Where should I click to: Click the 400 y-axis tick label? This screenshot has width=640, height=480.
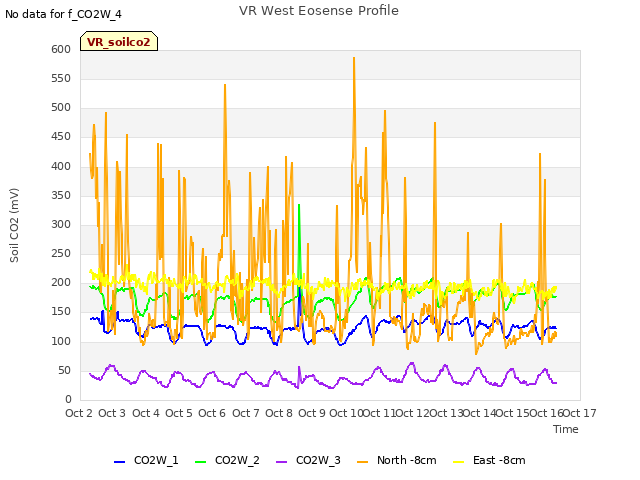pyautogui.click(x=61, y=167)
